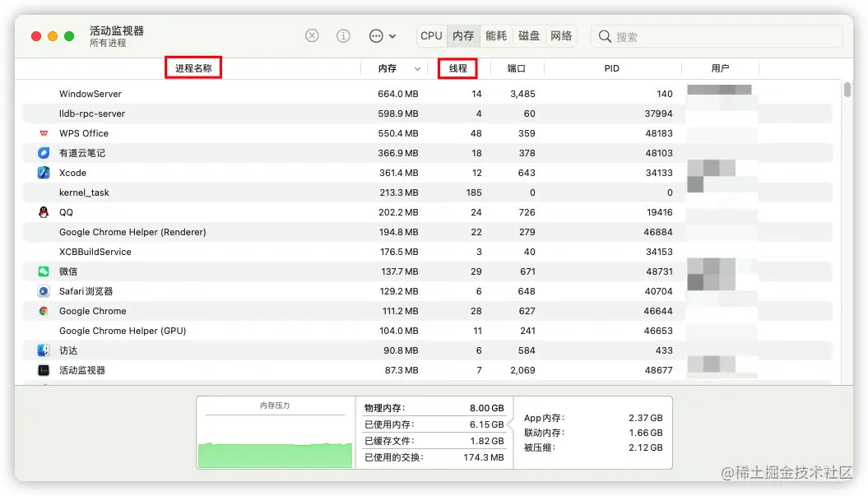868x496 pixels.
Task: Sort by 用户 column header
Action: click(x=720, y=68)
